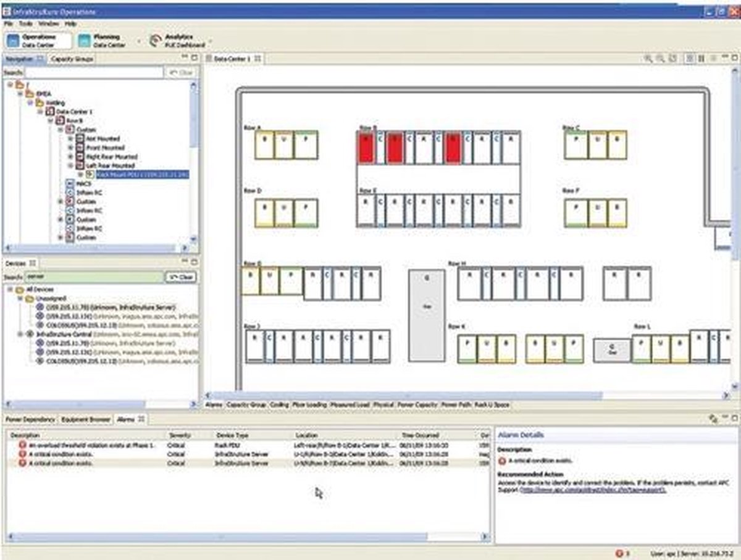The image size is (741, 560).
Task: Switch to the Capacity Groups tab
Action: point(72,59)
